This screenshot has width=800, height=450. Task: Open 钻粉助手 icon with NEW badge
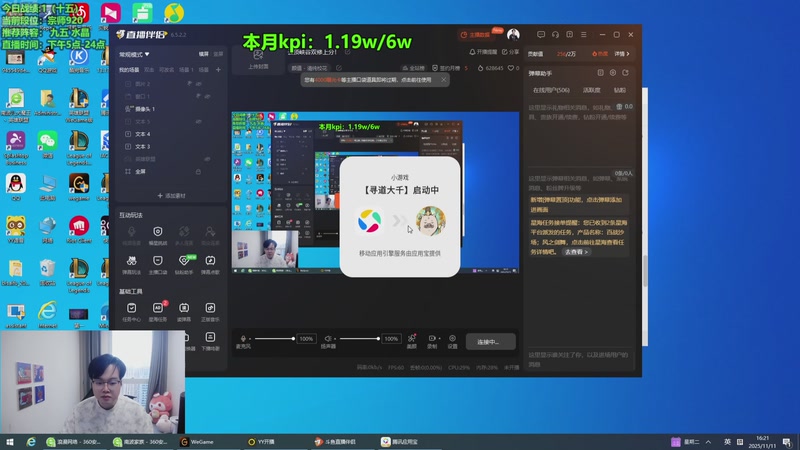pos(184,261)
